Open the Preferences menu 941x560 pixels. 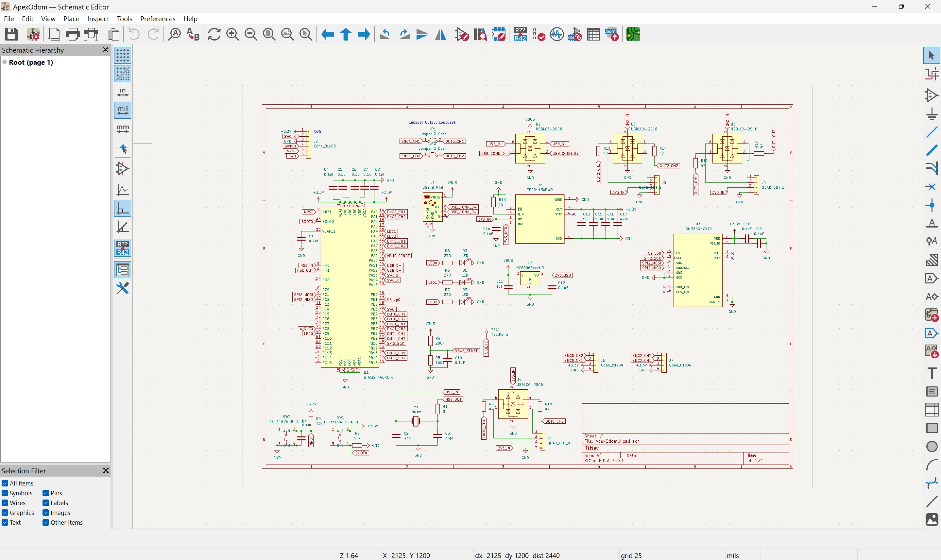(x=158, y=19)
